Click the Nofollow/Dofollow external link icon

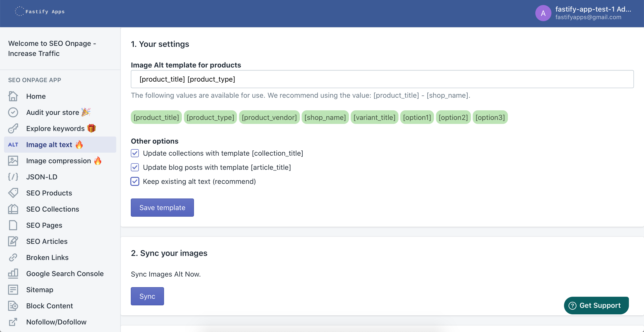click(13, 322)
